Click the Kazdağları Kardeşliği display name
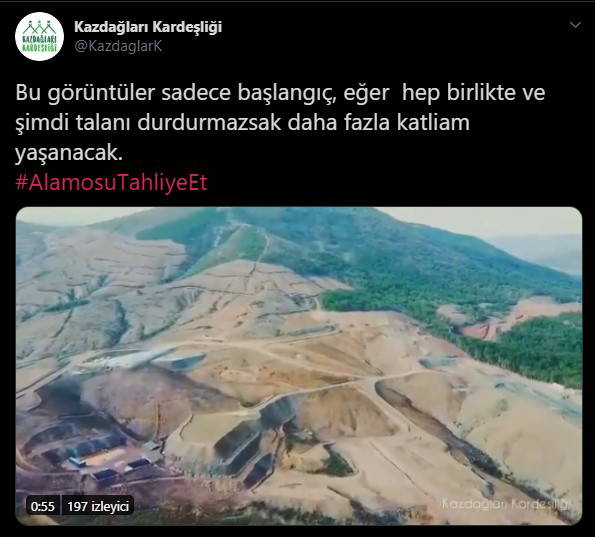Image resolution: width=595 pixels, height=537 pixels. click(x=148, y=27)
